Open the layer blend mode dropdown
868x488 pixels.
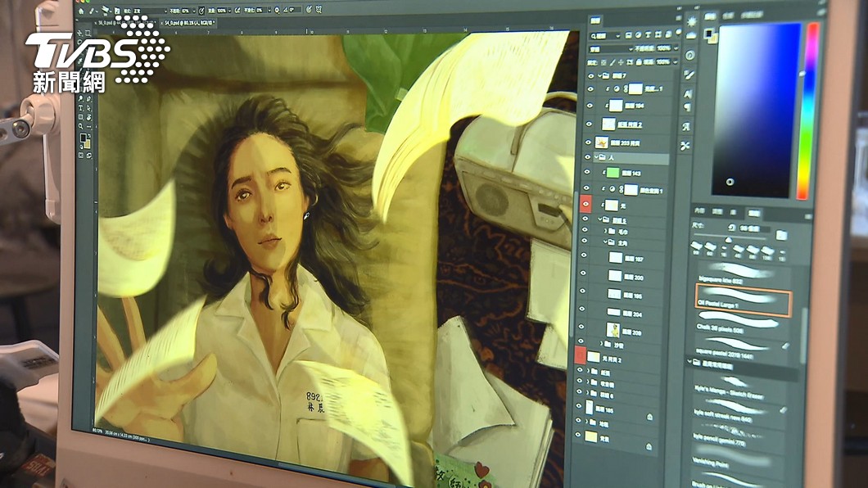[x=609, y=48]
